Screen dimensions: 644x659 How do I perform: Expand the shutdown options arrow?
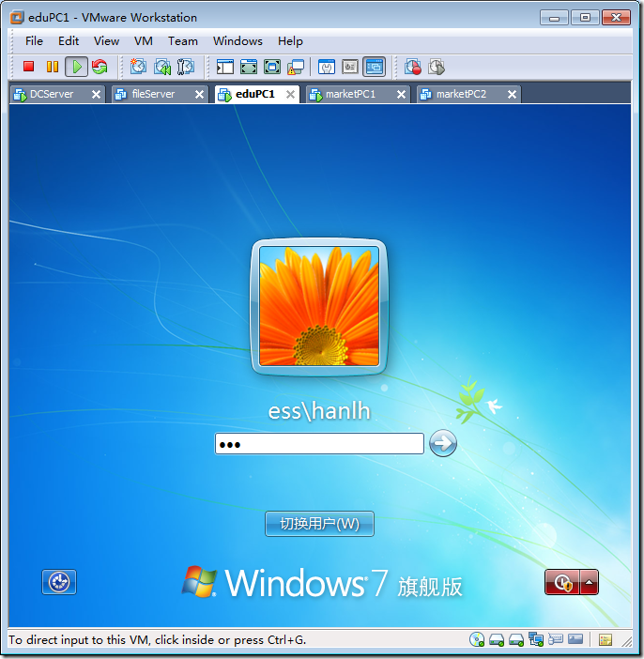coord(589,582)
